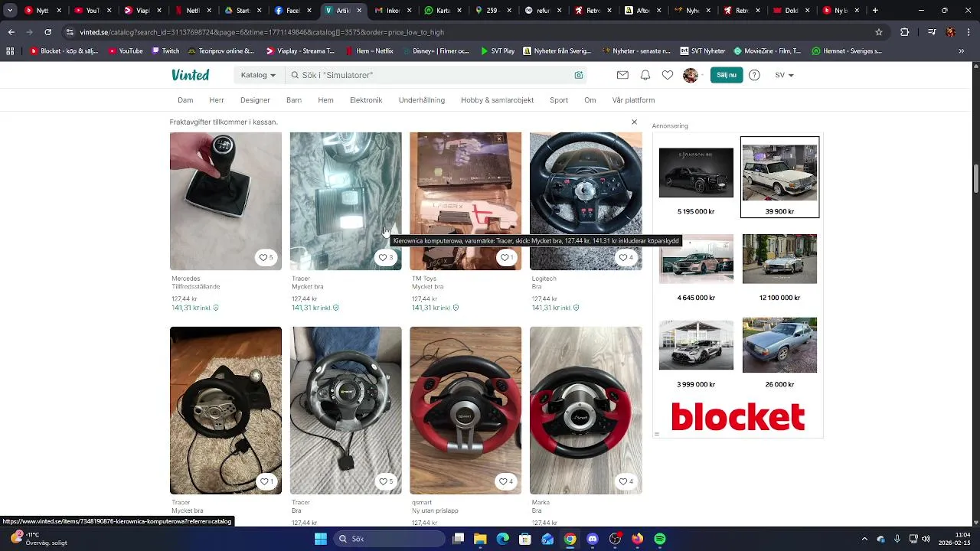Open the 26 000 kr car ad
The image size is (980, 551).
(x=779, y=345)
